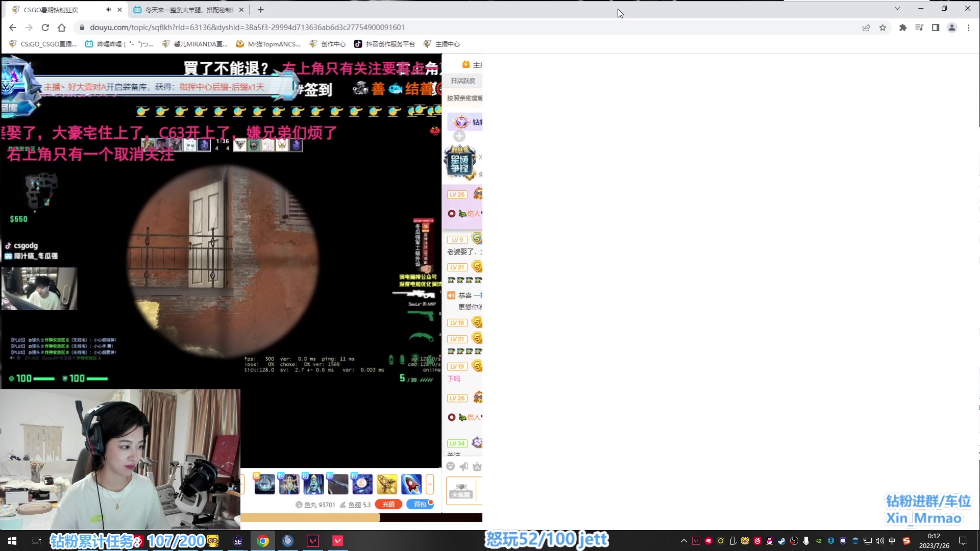
Task: Open QQ penguin icon in system tray
Action: tap(770, 541)
